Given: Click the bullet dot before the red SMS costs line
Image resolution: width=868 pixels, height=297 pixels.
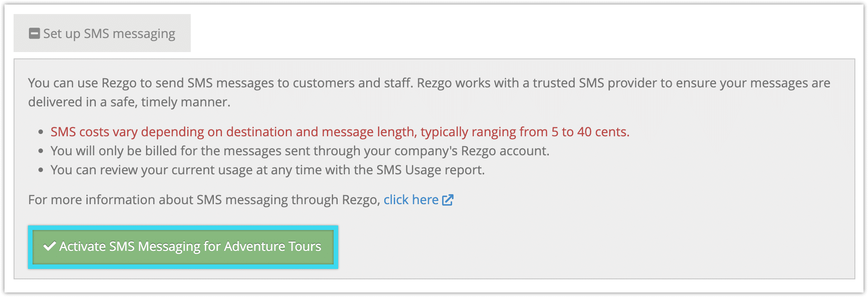Looking at the screenshot, I should click(41, 132).
